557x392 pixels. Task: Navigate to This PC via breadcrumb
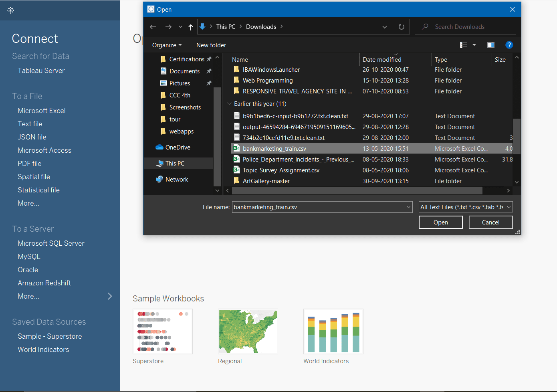tap(226, 26)
